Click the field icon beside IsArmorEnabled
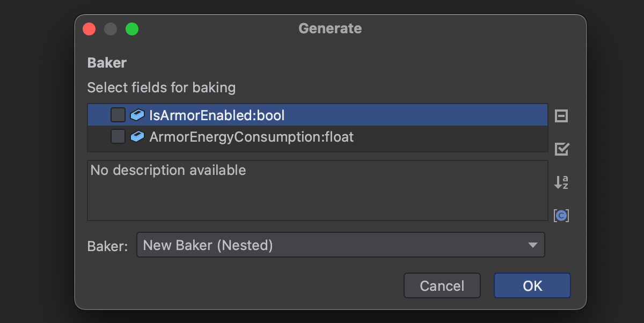Viewport: 644px width, 323px height. point(137,115)
